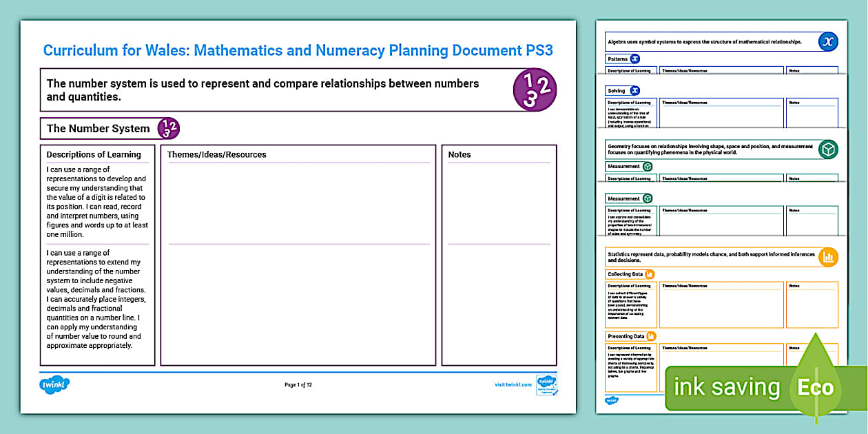Click the cube icon beside Measurement
The width and height of the screenshot is (868, 434).
pos(648,166)
